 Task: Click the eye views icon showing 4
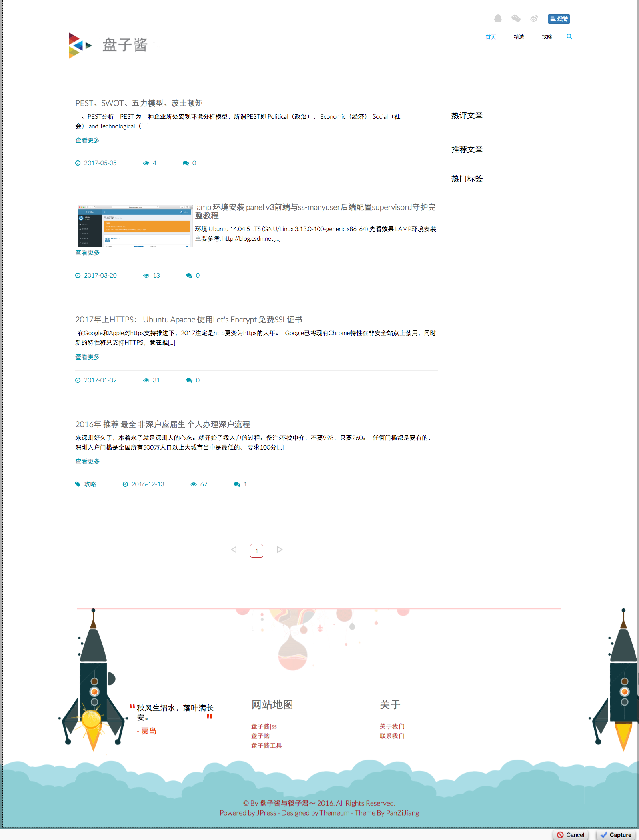click(146, 163)
